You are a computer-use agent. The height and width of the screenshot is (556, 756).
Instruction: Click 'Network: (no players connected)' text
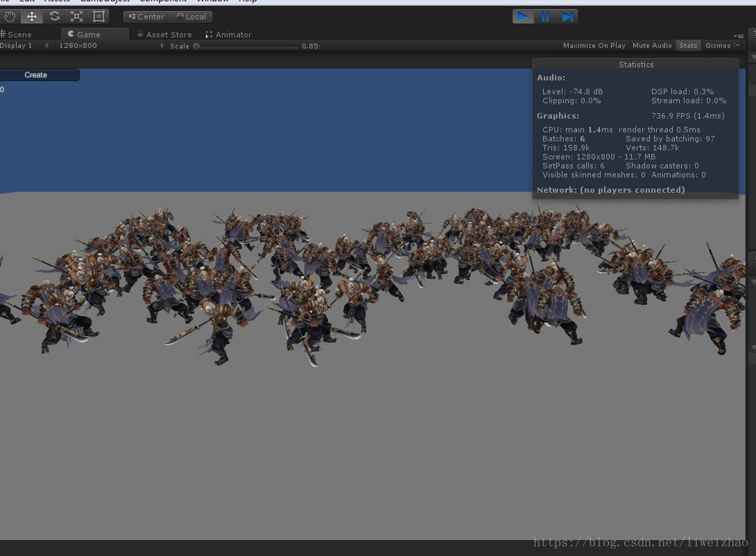[611, 190]
